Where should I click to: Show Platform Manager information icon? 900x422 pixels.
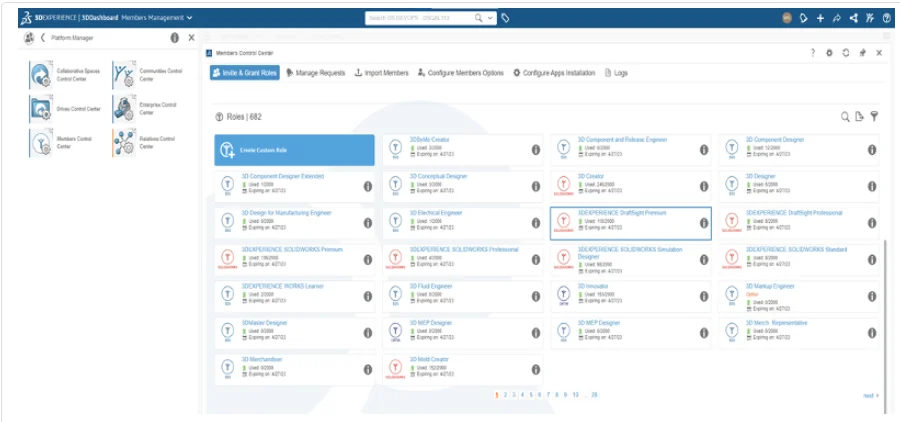(174, 38)
